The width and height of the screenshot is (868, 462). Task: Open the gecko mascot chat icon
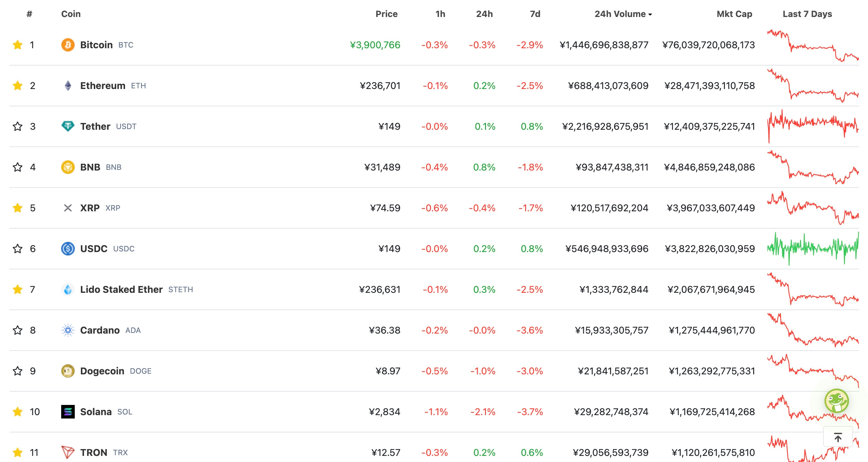pyautogui.click(x=836, y=401)
